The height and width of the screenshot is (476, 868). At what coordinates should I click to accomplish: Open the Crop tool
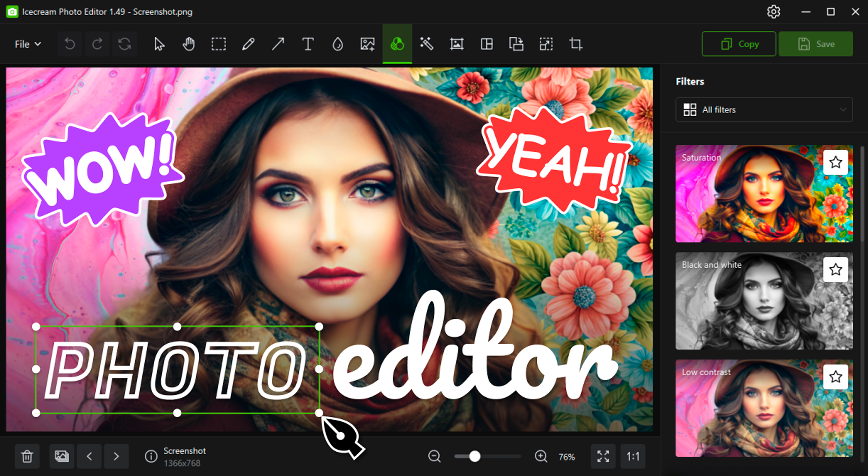(576, 44)
